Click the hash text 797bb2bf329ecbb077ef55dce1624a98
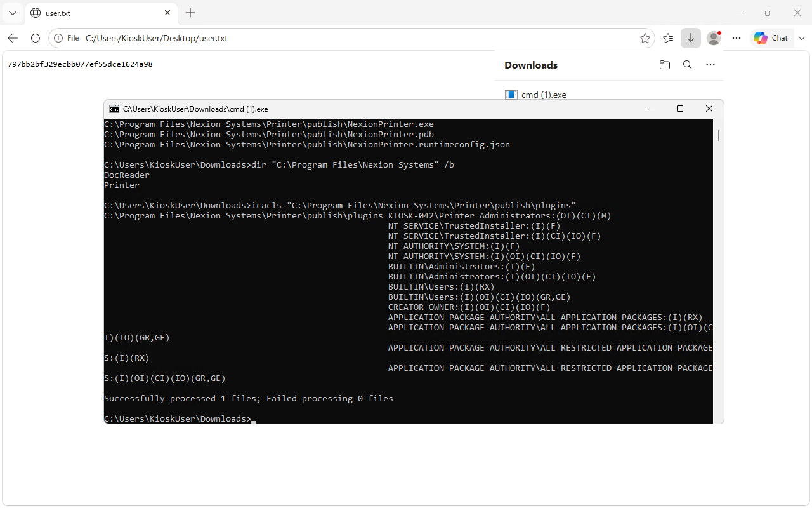This screenshot has width=812, height=508. click(x=80, y=64)
